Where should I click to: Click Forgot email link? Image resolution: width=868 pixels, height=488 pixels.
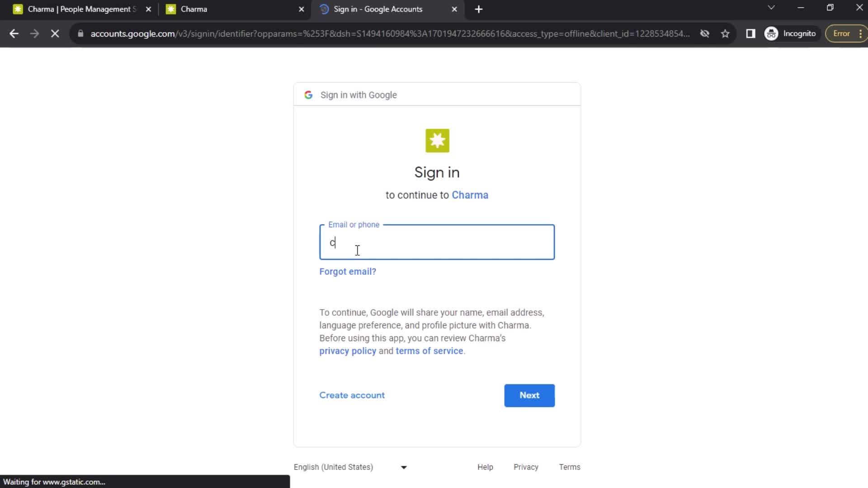[348, 272]
